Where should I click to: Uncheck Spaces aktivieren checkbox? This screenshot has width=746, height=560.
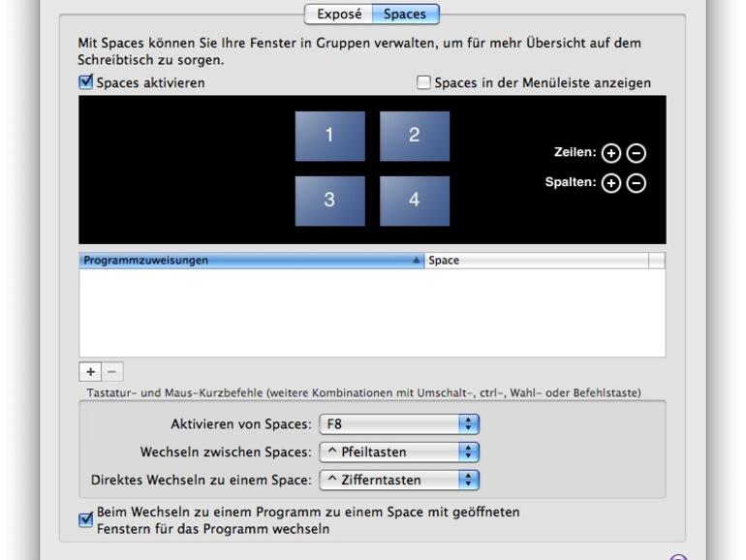pyautogui.click(x=86, y=81)
